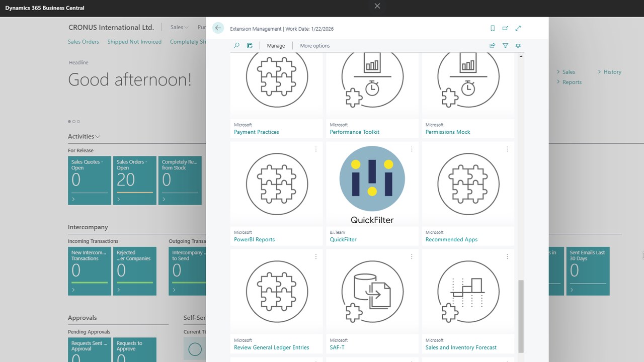This screenshot has width=644, height=362.
Task: Open the three-dot menu on QuickFilter tile
Action: coord(412,149)
